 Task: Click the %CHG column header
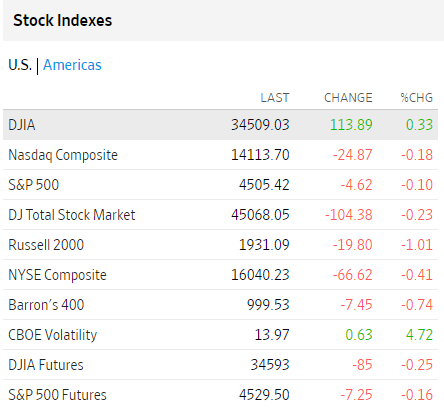click(x=417, y=98)
